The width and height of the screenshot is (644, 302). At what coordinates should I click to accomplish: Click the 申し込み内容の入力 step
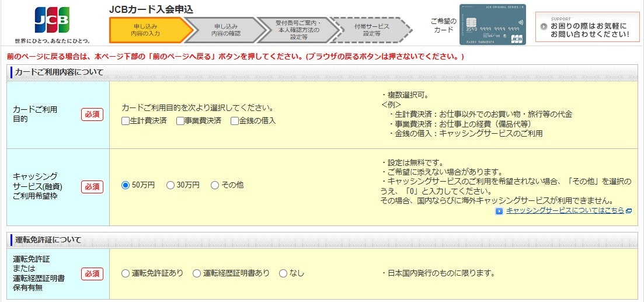coord(146,30)
